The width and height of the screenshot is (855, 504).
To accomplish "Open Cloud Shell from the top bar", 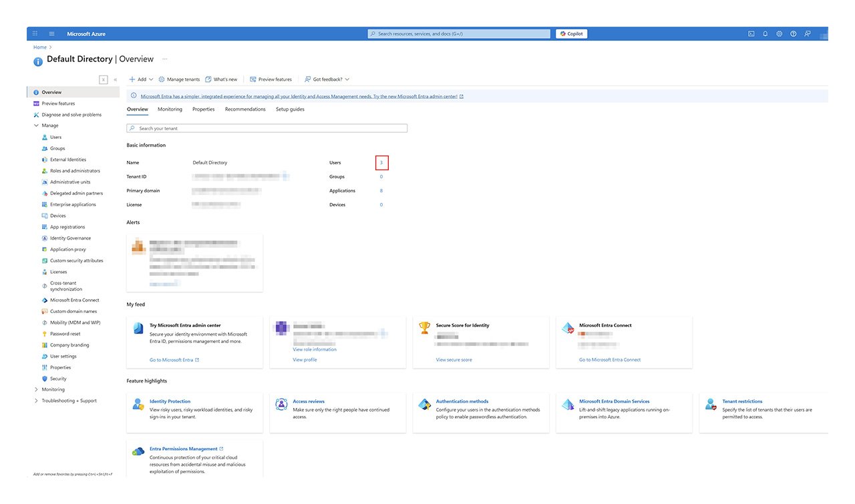I will [751, 33].
